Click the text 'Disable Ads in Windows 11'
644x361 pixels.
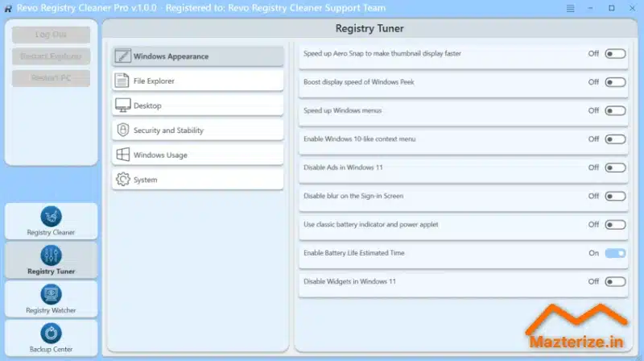[x=343, y=168]
